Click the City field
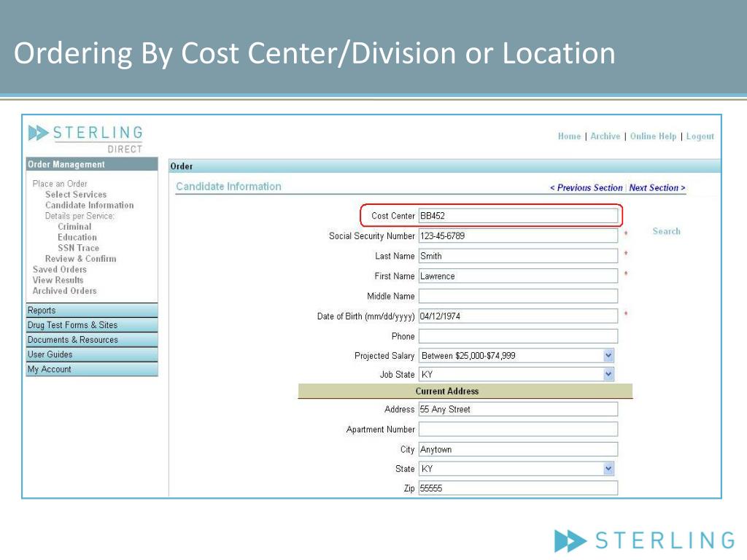The height and width of the screenshot is (560, 747). point(519,449)
